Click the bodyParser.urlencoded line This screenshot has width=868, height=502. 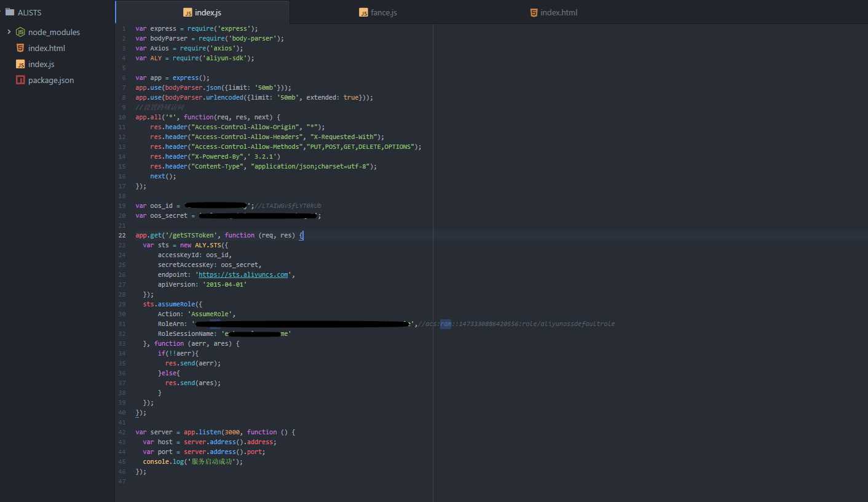254,97
